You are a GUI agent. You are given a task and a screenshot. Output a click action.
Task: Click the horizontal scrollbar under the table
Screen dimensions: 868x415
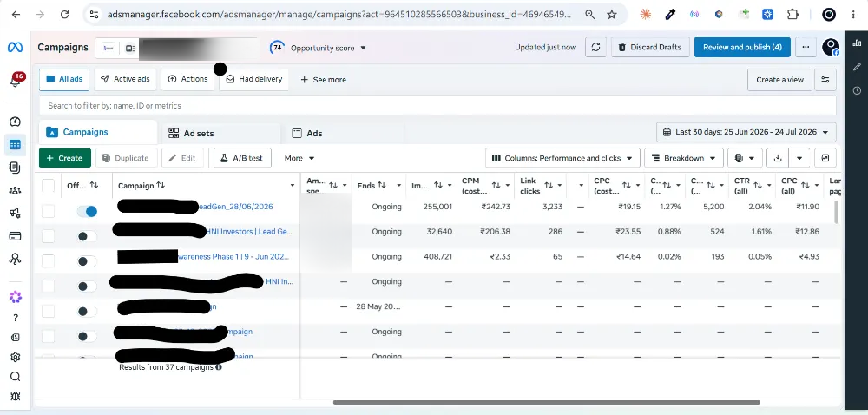point(546,402)
